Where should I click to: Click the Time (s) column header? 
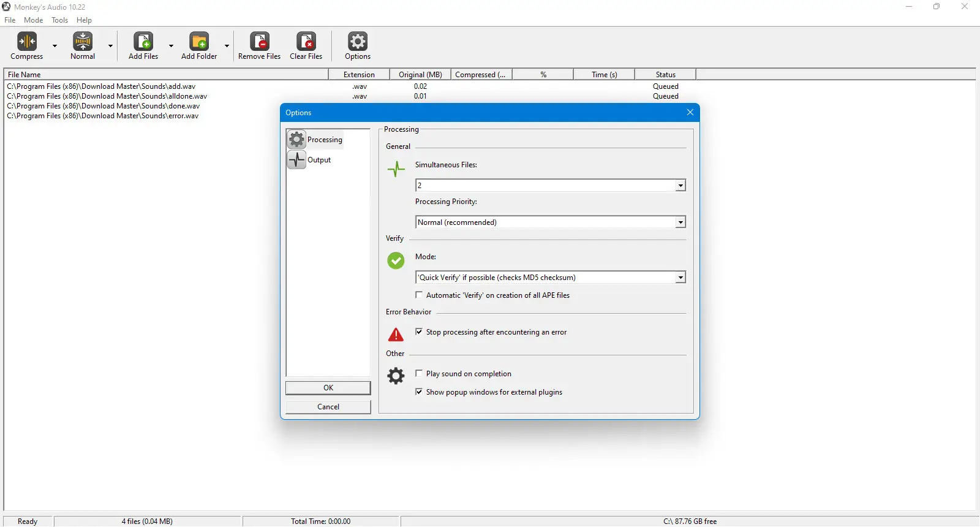604,75
